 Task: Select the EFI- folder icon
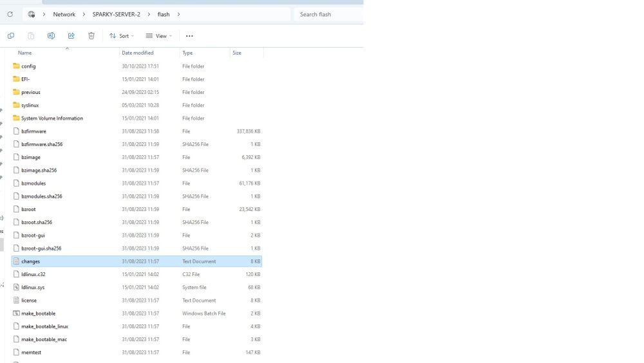click(x=16, y=79)
